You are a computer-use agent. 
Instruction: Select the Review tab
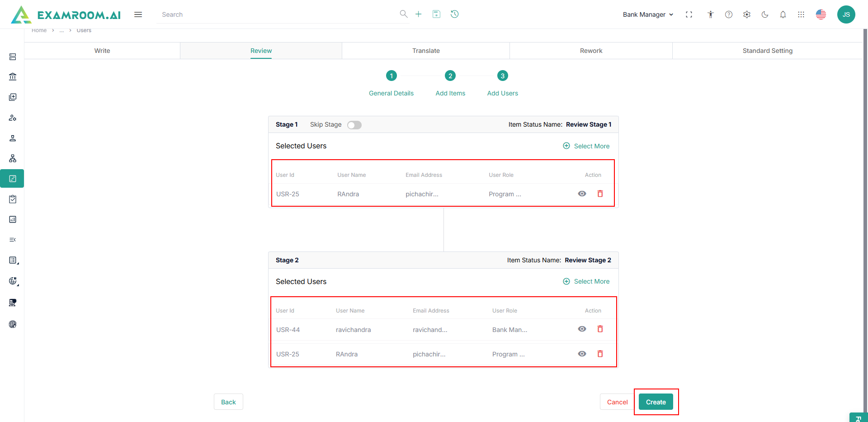pyautogui.click(x=261, y=51)
